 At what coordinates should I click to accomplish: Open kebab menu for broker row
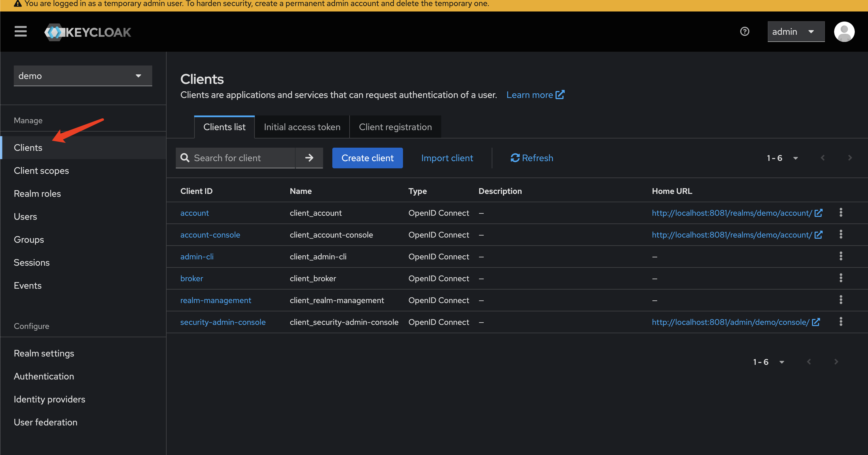pos(841,278)
